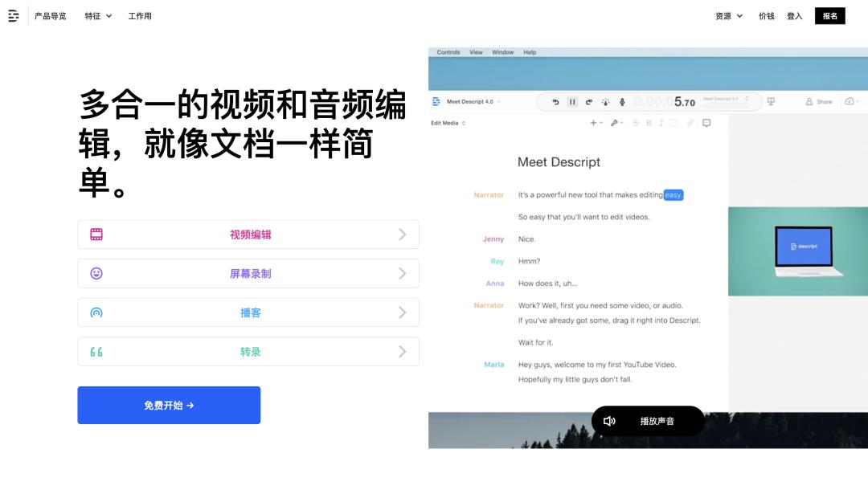Open the 视频编辑 feature card

(248, 235)
